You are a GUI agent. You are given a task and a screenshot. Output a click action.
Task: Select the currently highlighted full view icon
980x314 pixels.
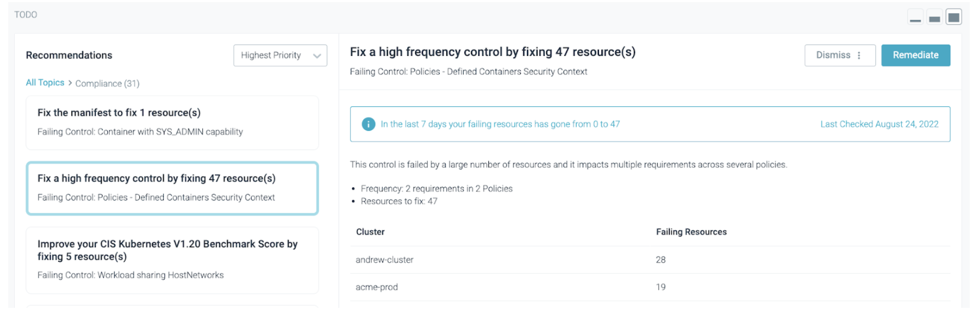click(x=954, y=17)
